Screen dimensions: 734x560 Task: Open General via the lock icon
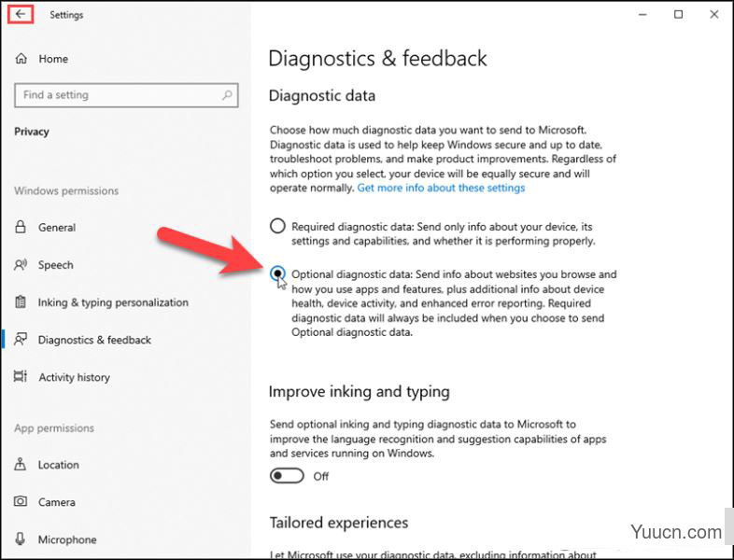[x=21, y=228]
